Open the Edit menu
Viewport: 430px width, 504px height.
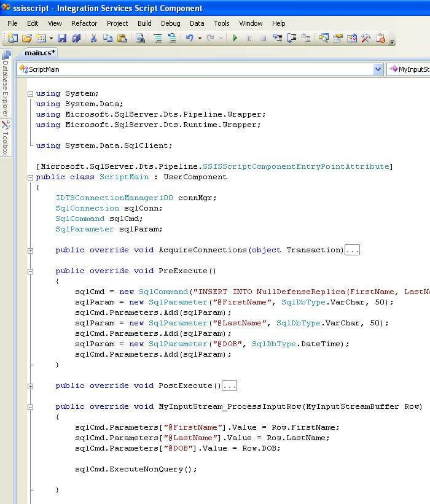(33, 23)
